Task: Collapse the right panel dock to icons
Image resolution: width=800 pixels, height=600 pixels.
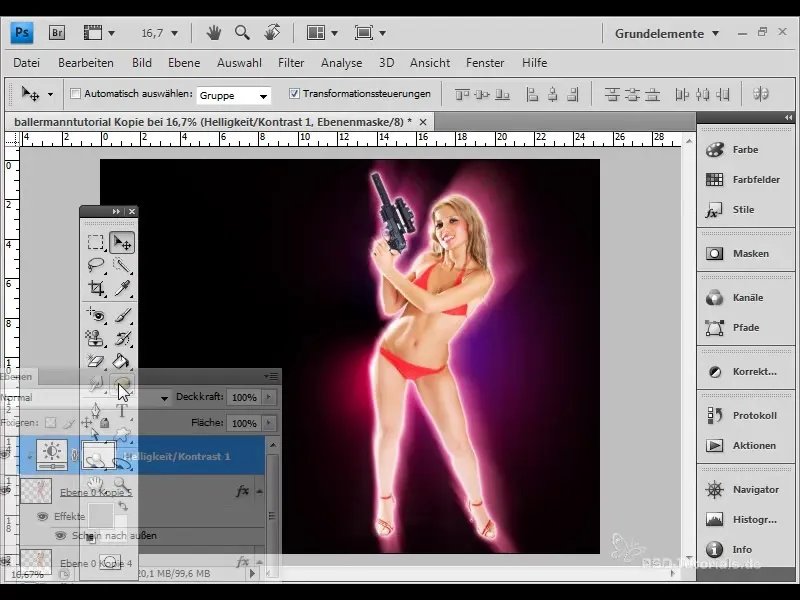Action: [789, 117]
